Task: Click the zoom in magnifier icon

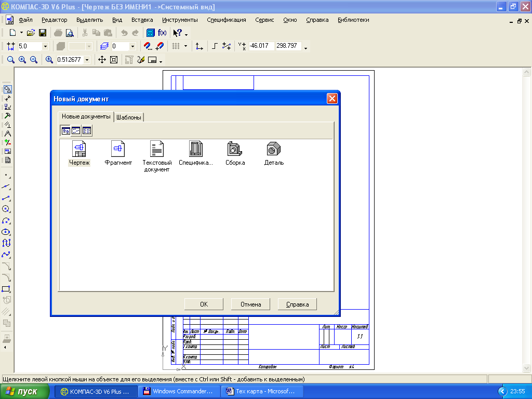Action: click(x=22, y=60)
